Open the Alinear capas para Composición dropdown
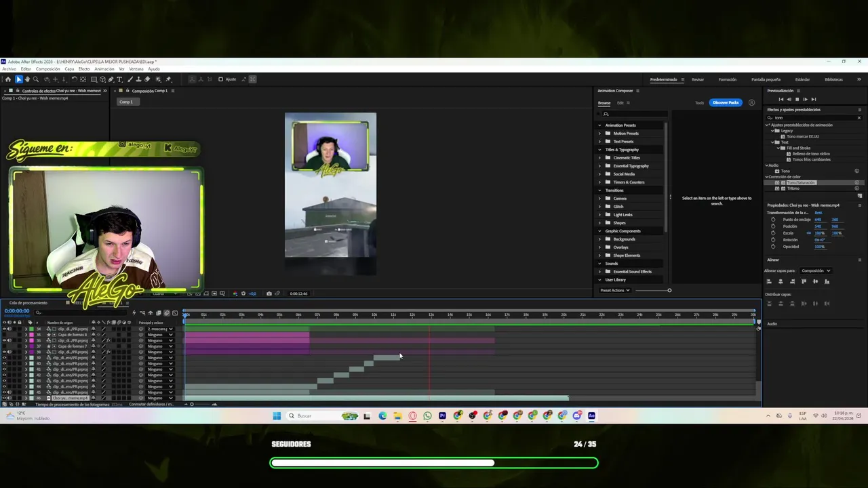This screenshot has height=488, width=868. coord(816,270)
